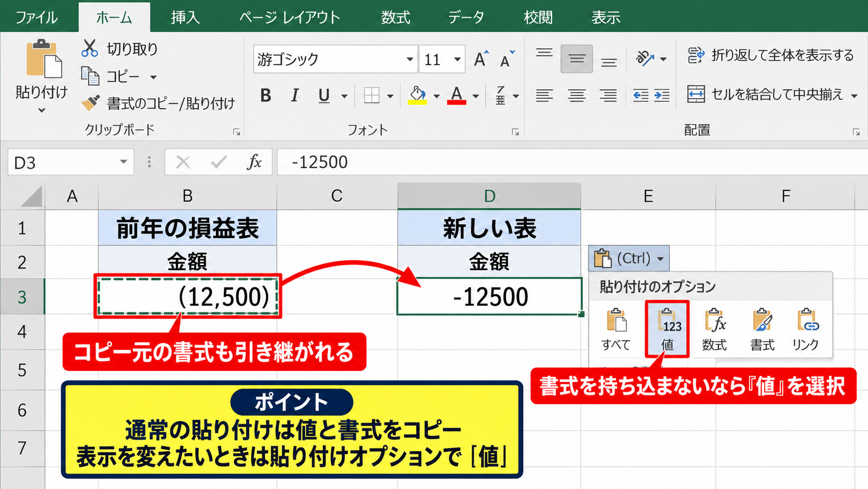Switch to the ページ レイアウト tab
This screenshot has height=489, width=868.
click(290, 17)
